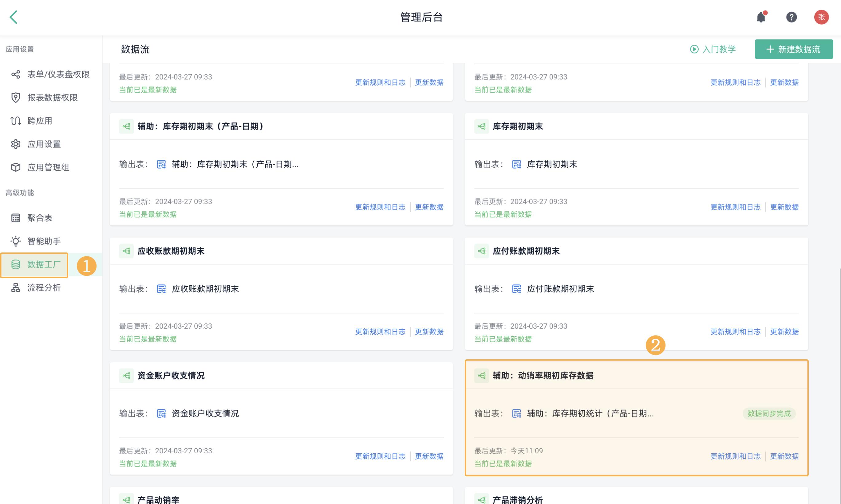The image size is (841, 504).
Task: Click 更新规则和日志 for 应付账款期初期末
Action: point(735,332)
